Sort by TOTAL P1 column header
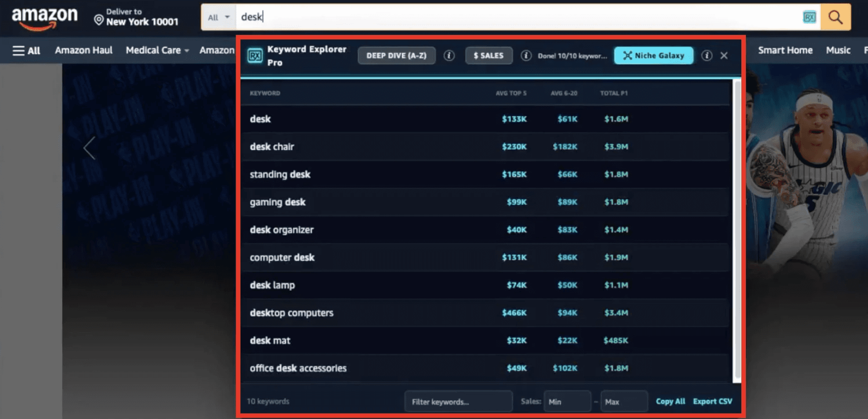This screenshot has width=868, height=419. pyautogui.click(x=614, y=93)
